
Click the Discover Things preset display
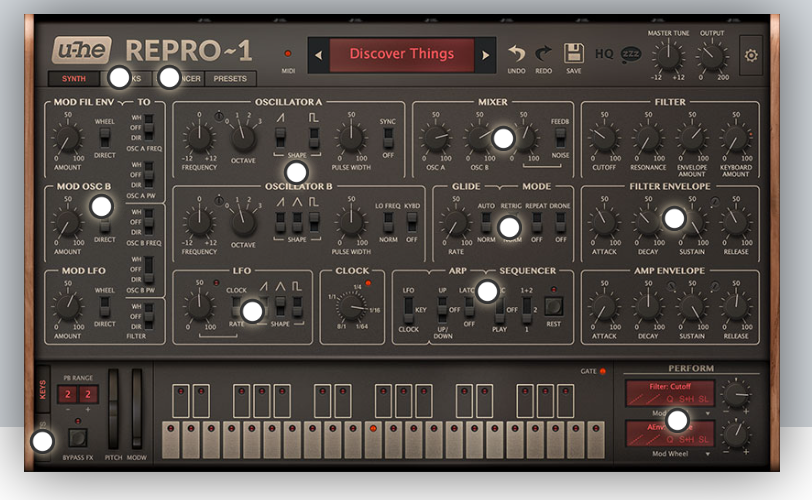[402, 55]
